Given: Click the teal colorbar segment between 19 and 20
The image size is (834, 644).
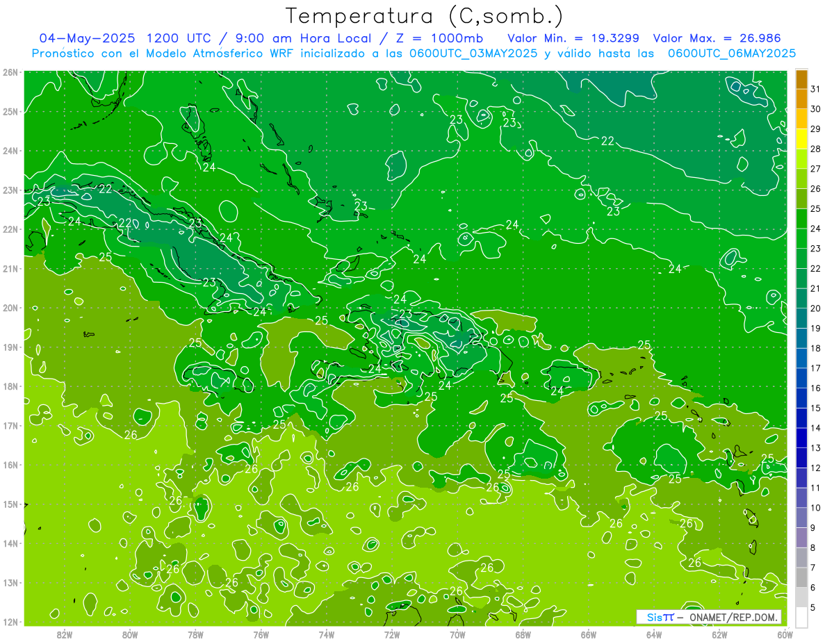Looking at the screenshot, I should click(x=802, y=318).
